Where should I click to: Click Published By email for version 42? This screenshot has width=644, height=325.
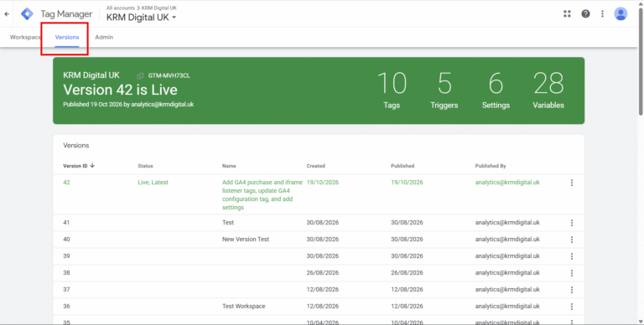click(507, 183)
